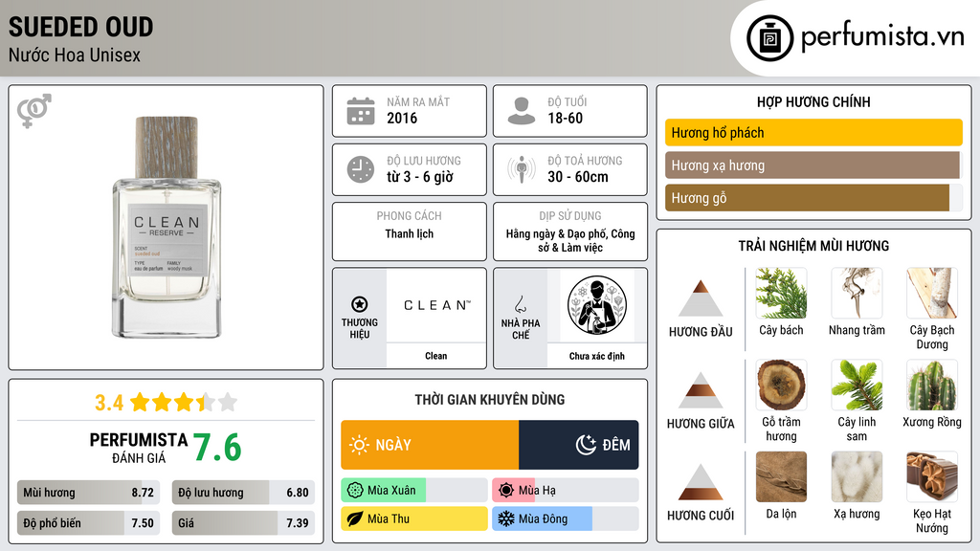
Task: Click the Clean Reserve bottle product image
Action: click(x=167, y=228)
